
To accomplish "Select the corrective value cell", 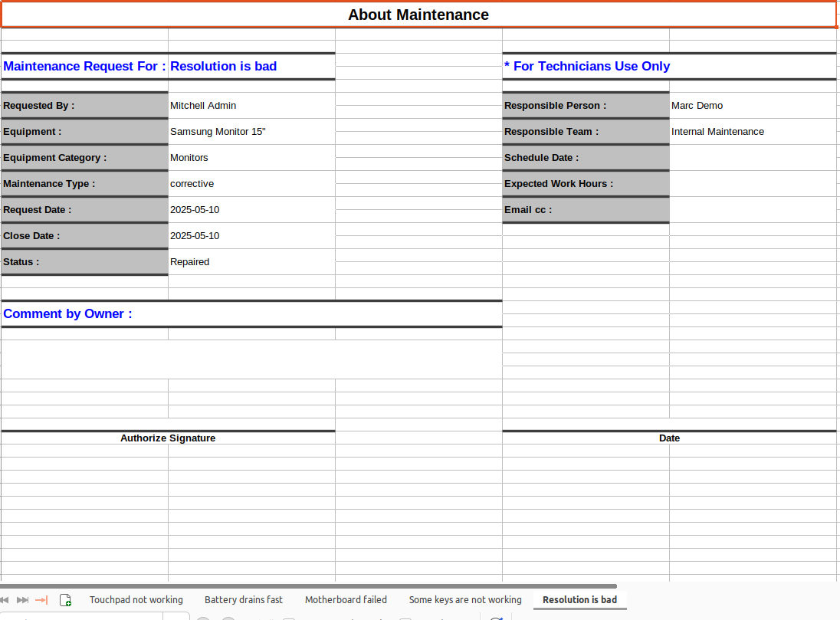I will 252,184.
